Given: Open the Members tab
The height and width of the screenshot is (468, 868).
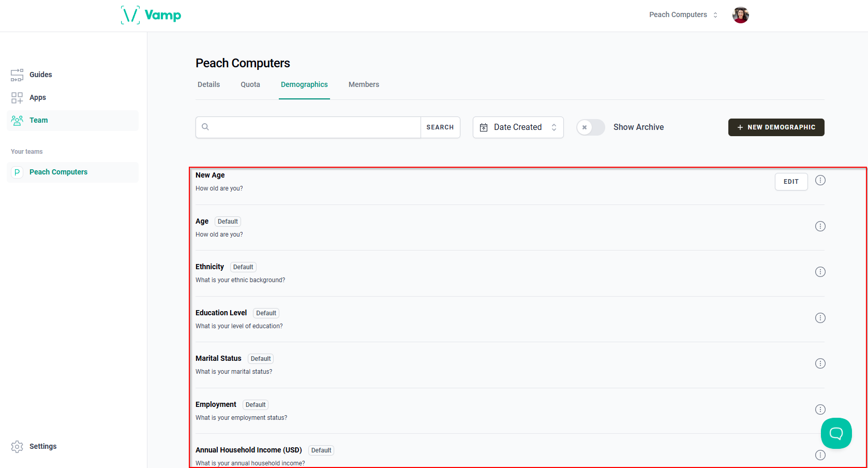Looking at the screenshot, I should (x=364, y=84).
